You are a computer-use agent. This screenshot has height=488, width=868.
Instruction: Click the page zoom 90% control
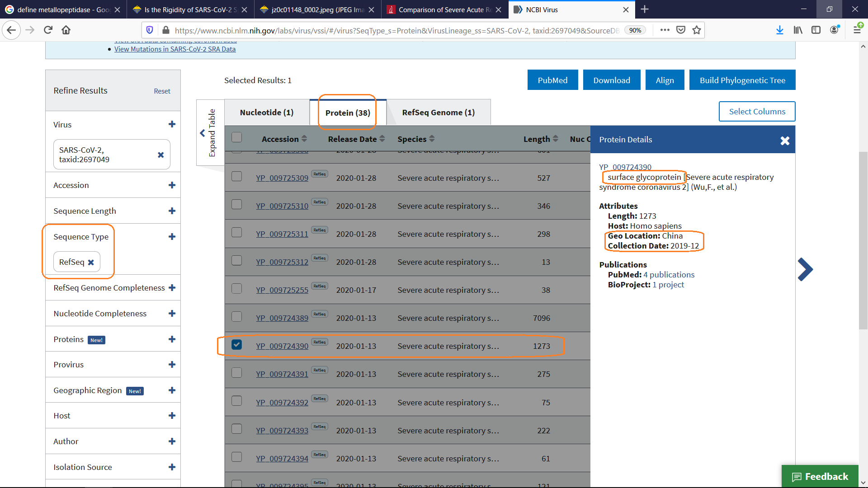click(635, 30)
